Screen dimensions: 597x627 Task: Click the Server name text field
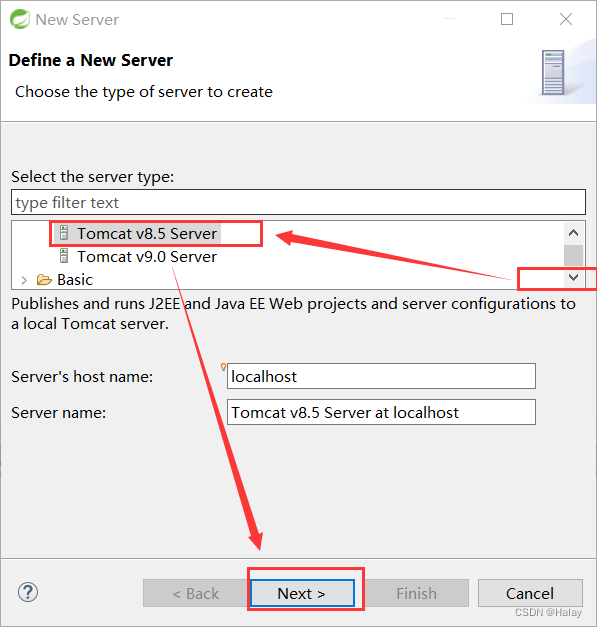pyautogui.click(x=381, y=412)
